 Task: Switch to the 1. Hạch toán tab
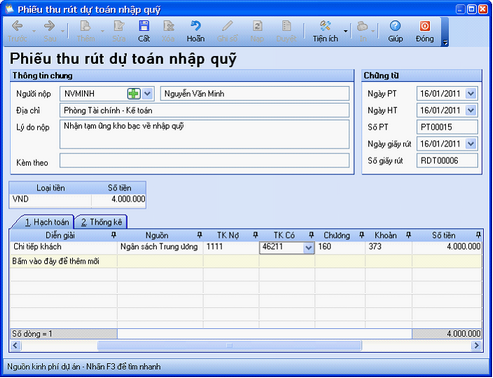pos(47,222)
